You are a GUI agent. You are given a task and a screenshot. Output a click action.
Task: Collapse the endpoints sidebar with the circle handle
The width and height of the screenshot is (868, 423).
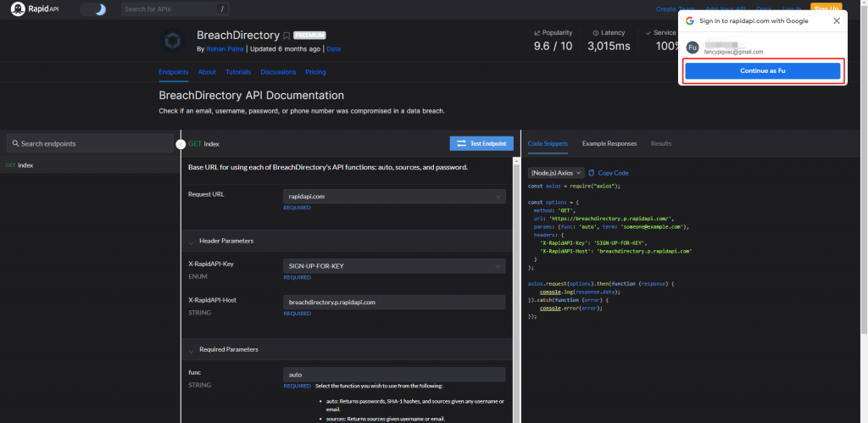tap(181, 144)
